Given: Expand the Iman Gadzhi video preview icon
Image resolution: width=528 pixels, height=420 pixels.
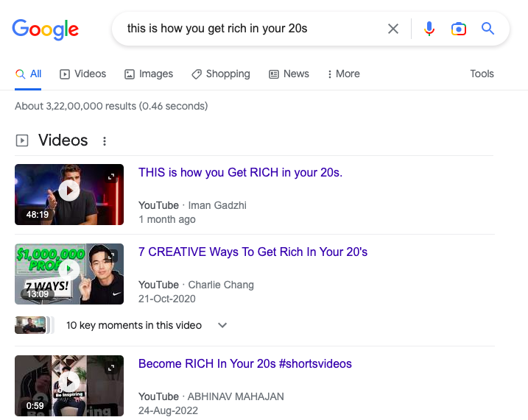Looking at the screenshot, I should coord(111,177).
